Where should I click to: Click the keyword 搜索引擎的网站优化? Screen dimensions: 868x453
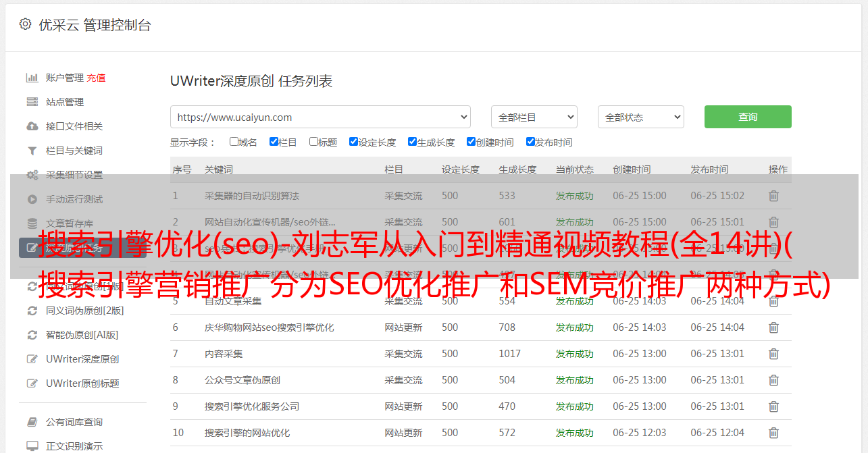click(247, 433)
